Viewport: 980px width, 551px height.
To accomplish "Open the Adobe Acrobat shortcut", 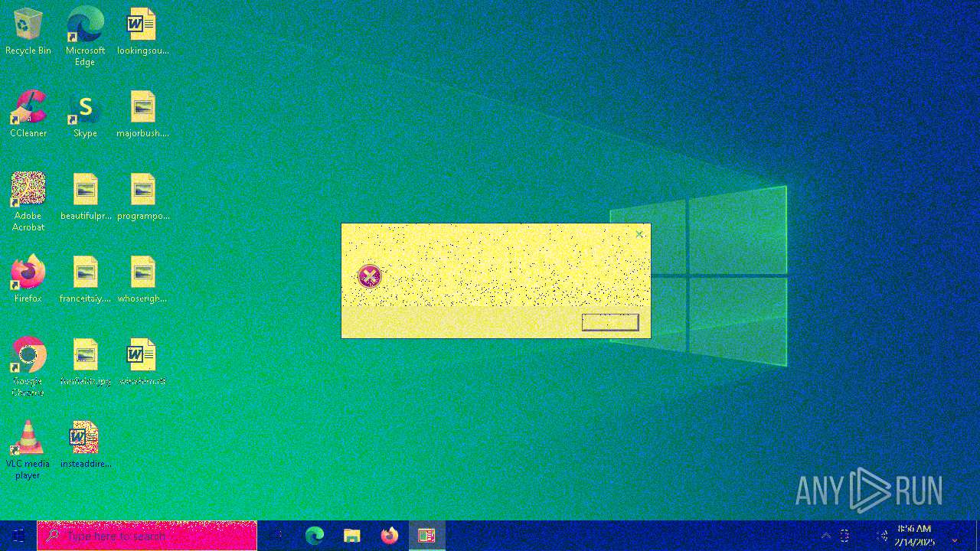I will [28, 202].
